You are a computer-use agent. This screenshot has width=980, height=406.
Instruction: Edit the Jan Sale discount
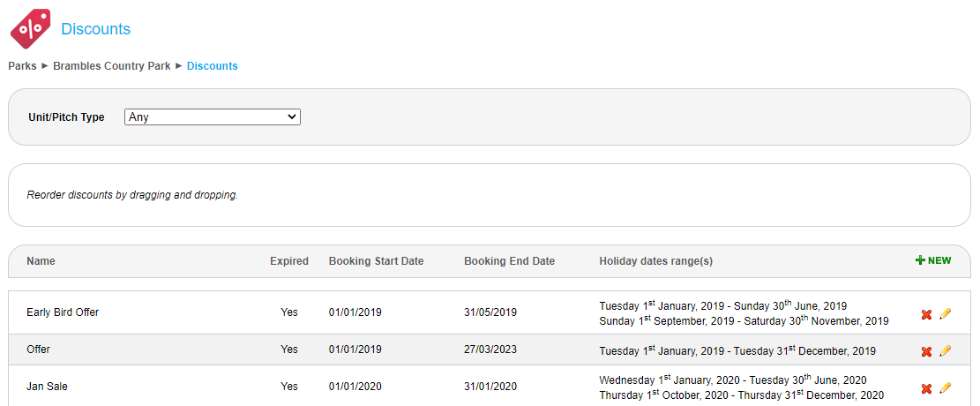point(946,387)
